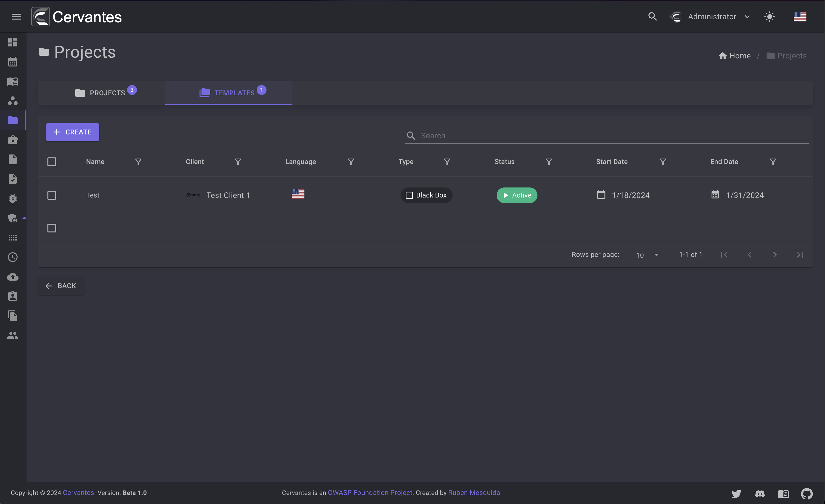Filter the Language column

pyautogui.click(x=351, y=162)
